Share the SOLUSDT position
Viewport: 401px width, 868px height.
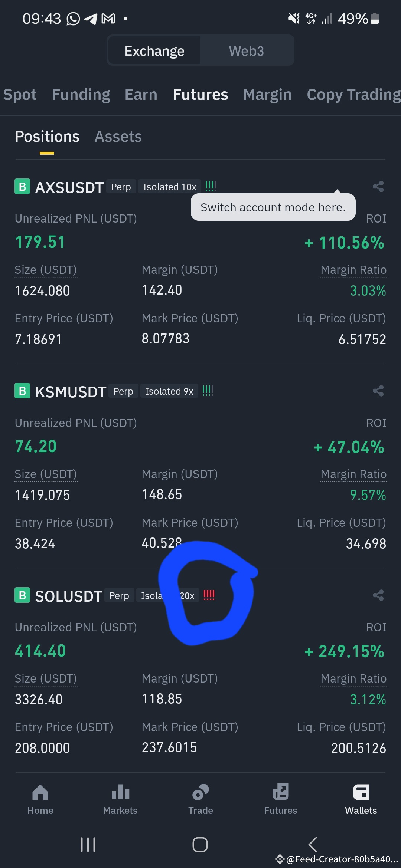378,595
